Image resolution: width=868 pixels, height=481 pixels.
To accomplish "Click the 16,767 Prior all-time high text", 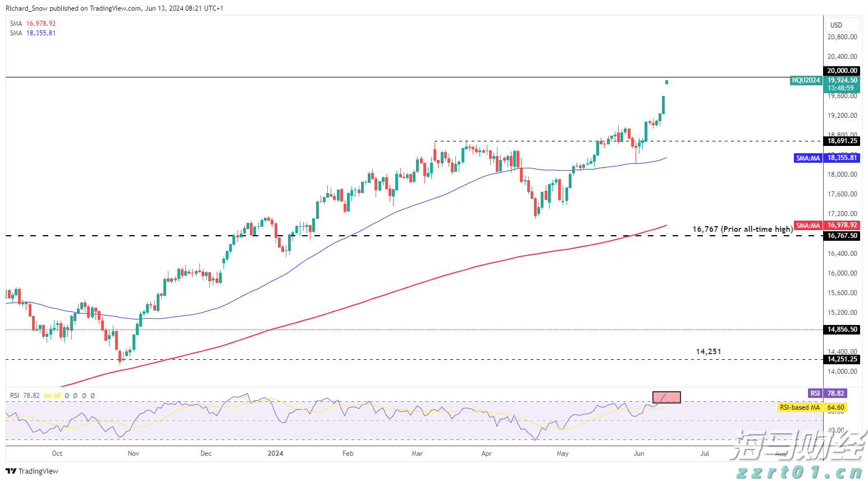I will pos(742,229).
